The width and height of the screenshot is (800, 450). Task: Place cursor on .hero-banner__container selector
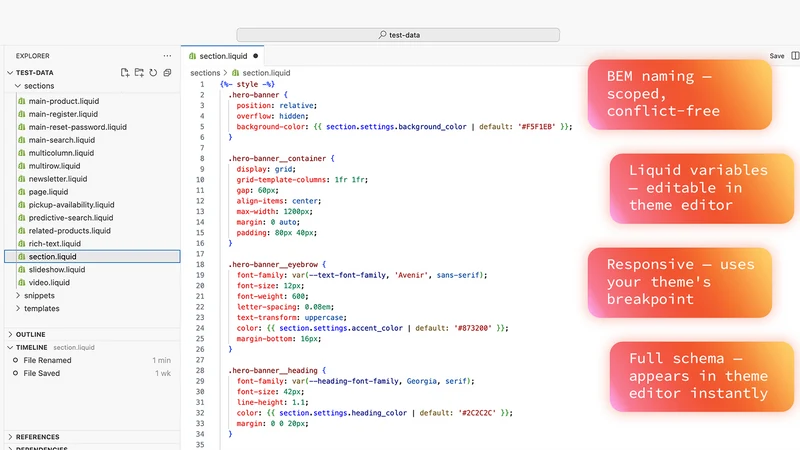point(277,158)
